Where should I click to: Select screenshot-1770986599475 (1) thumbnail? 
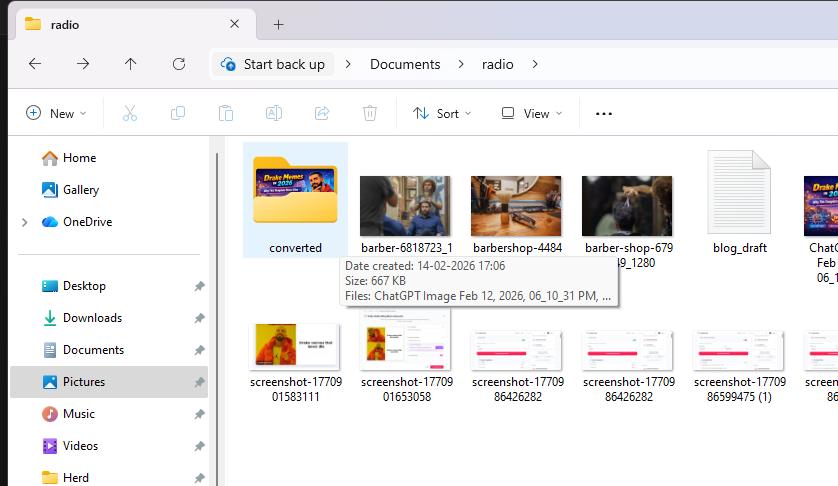738,351
